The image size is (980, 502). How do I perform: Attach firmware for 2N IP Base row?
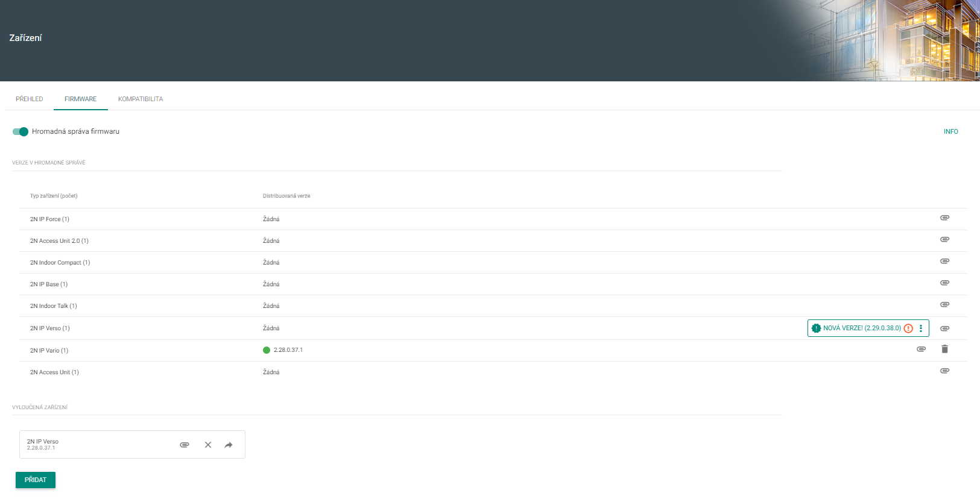pyautogui.click(x=944, y=283)
